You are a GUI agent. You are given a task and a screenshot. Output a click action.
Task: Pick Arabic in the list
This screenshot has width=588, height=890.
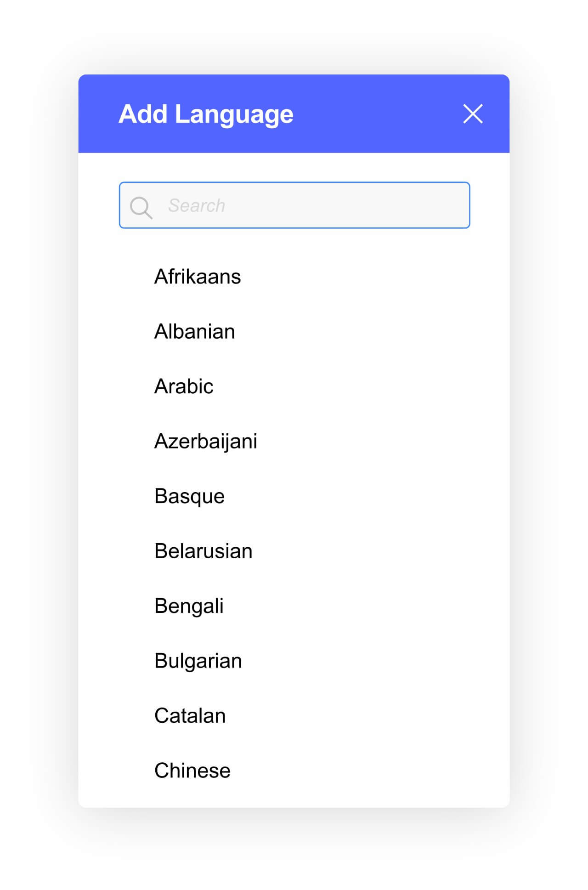(x=184, y=386)
